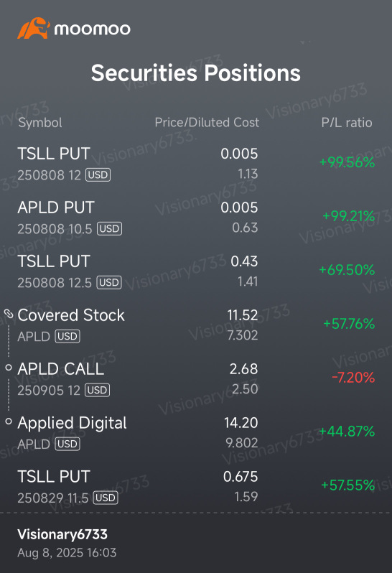392x573 pixels.
Task: Open the TSLL PUT 250808 12 position
Action: click(196, 163)
